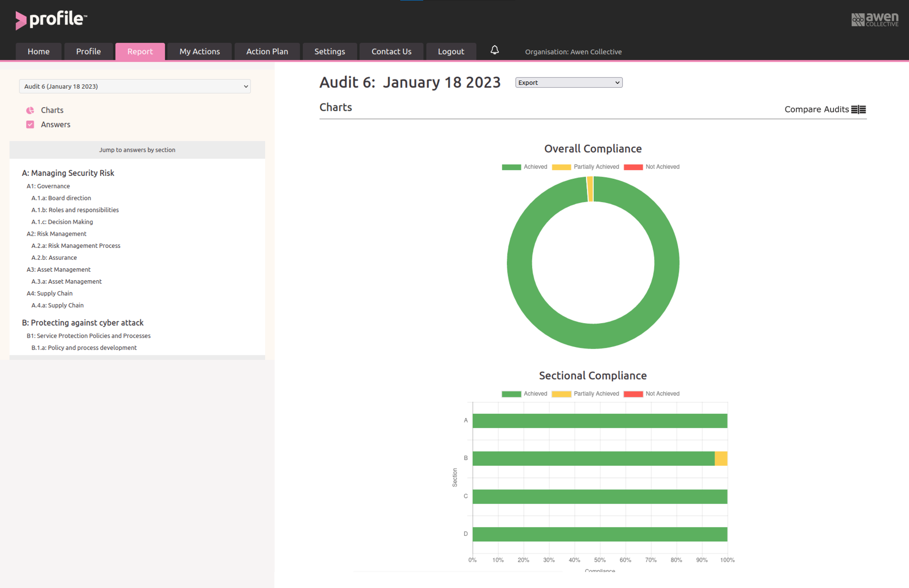Toggle Achieved legend in Overall Compliance chart
Image resolution: width=909 pixels, height=588 pixels.
pyautogui.click(x=524, y=167)
